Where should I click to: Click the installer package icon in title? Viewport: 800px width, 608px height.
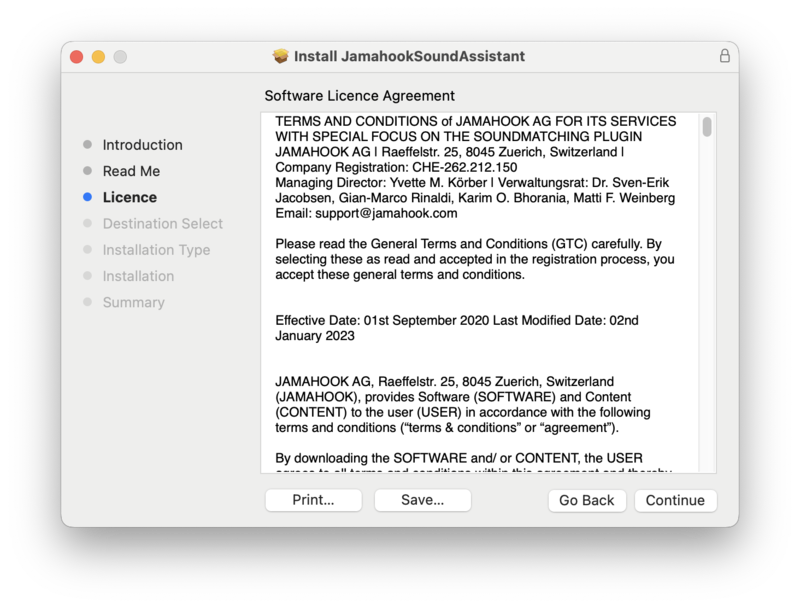281,56
